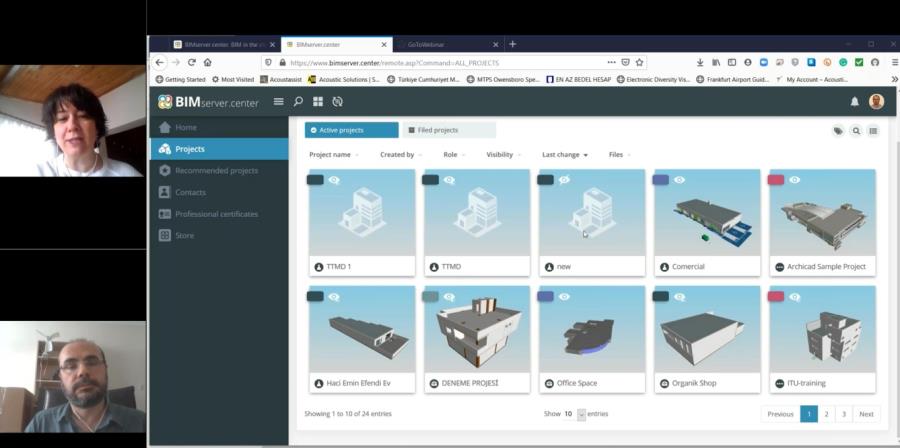Toggle visibility eye on Archicad Sample Project
900x448 pixels.
(x=794, y=180)
